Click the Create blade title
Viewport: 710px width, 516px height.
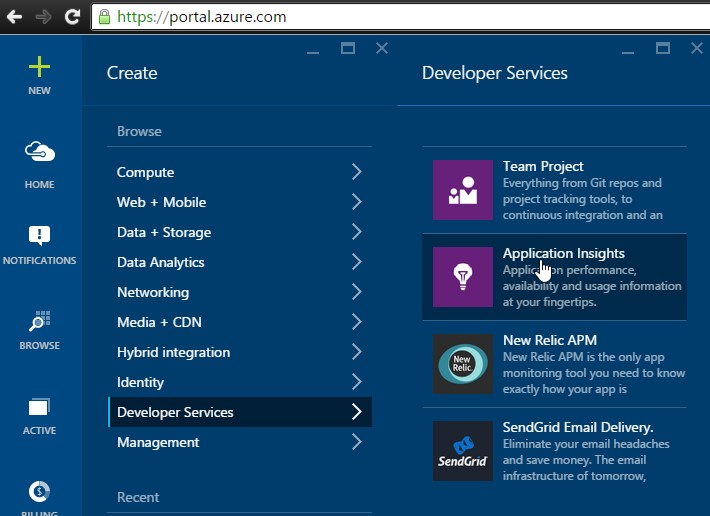point(132,73)
